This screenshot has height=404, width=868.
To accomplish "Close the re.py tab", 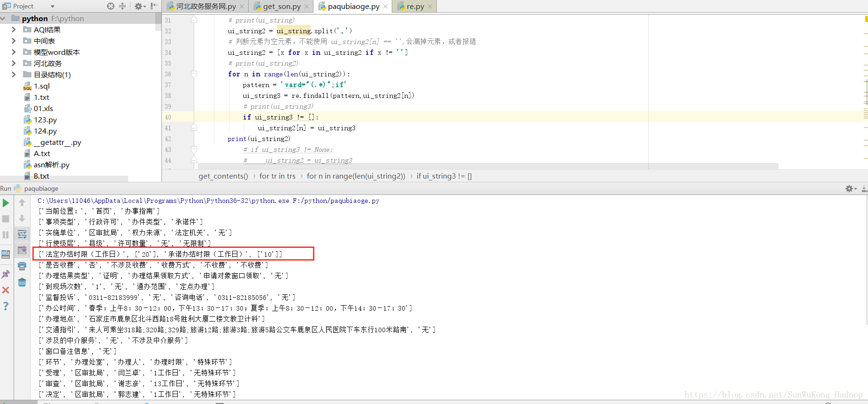I will [x=430, y=7].
